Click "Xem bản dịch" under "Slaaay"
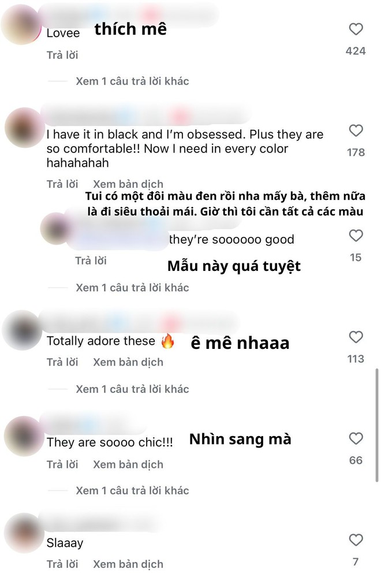The image size is (381, 588). pos(128,564)
